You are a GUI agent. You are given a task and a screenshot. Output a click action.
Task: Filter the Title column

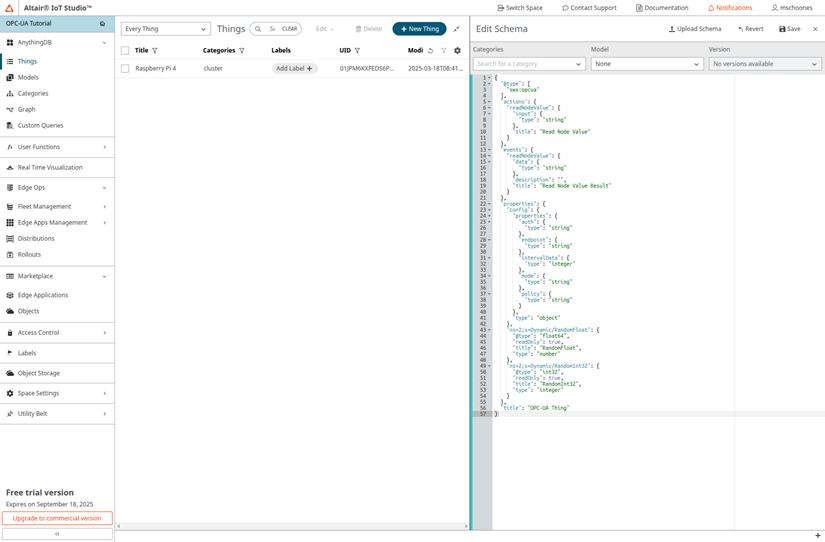[155, 51]
